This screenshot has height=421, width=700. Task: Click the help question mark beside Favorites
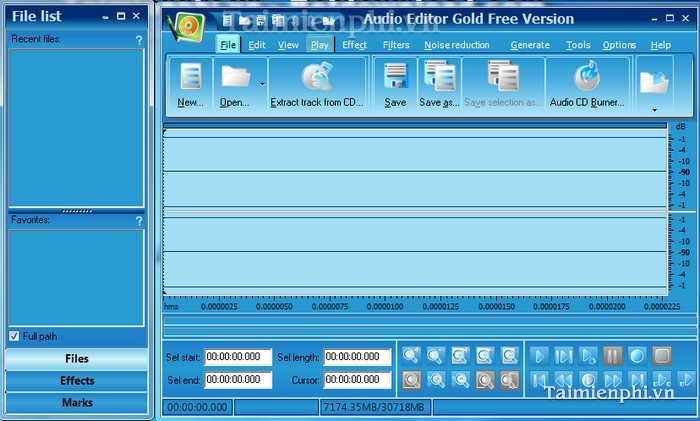point(139,221)
